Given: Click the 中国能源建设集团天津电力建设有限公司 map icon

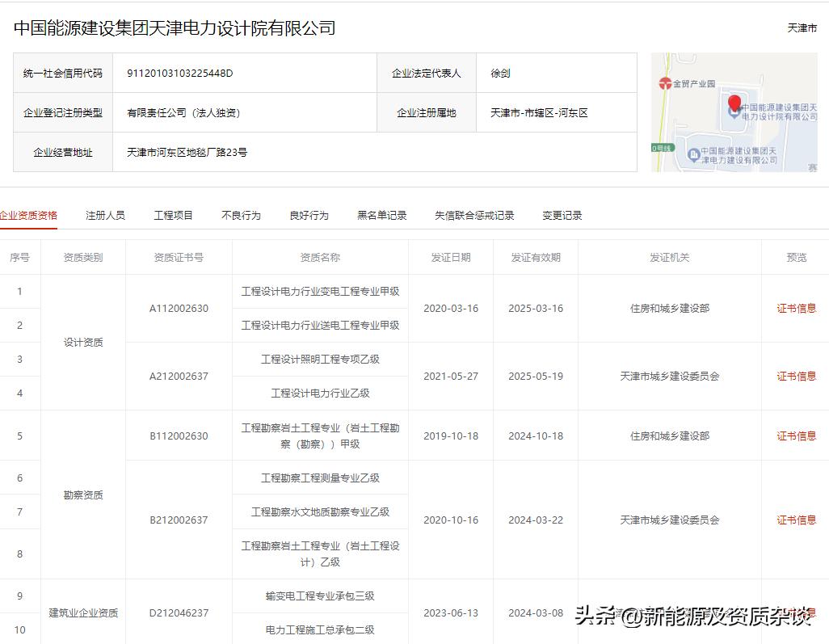Looking at the screenshot, I should click(x=694, y=154).
